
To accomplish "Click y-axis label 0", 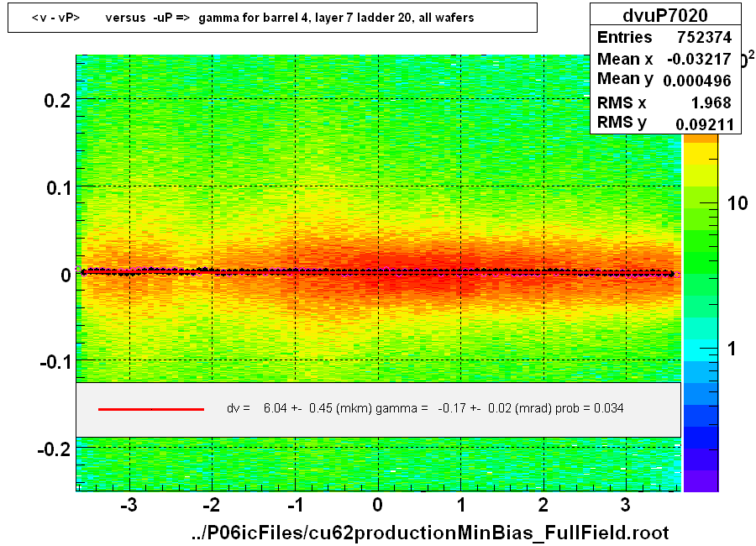I will coord(66,276).
